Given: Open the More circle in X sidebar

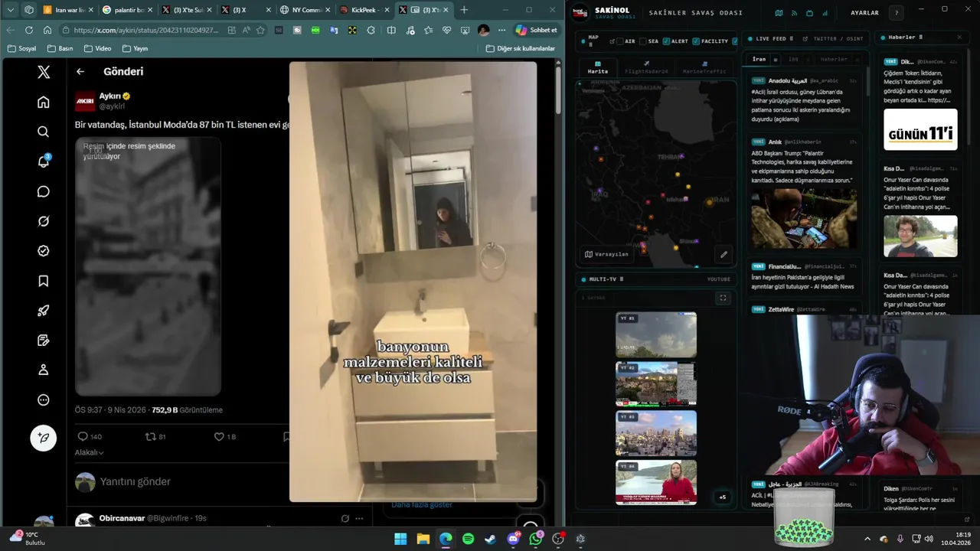Looking at the screenshot, I should point(44,399).
